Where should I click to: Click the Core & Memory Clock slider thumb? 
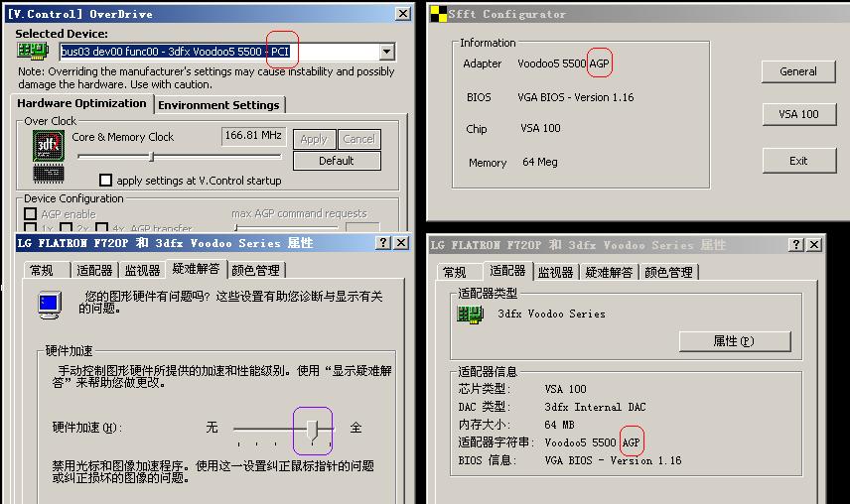click(x=152, y=157)
